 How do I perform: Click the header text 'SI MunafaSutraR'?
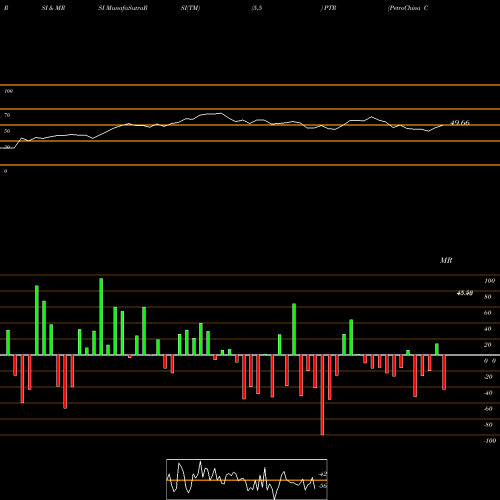pyautogui.click(x=123, y=8)
